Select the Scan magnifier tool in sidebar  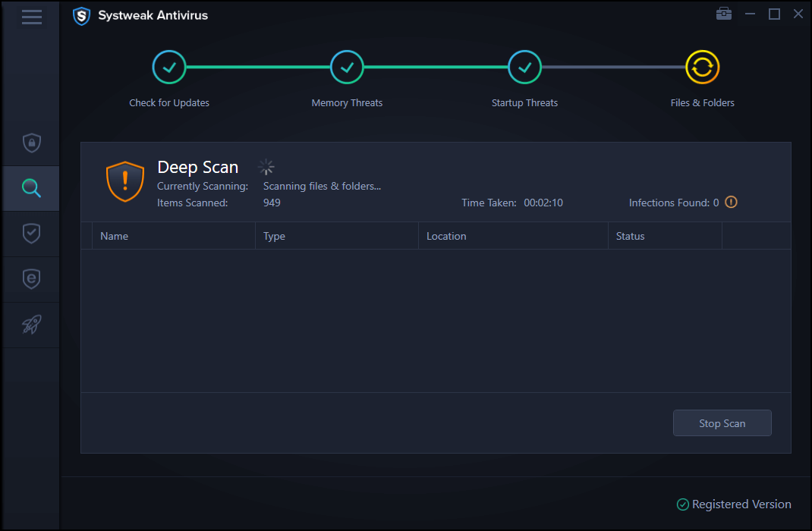30,188
